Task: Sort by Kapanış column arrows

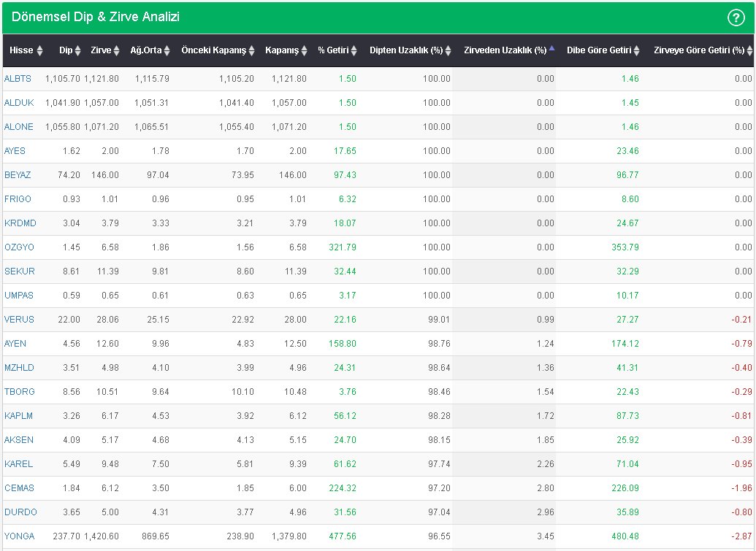Action: [304, 50]
